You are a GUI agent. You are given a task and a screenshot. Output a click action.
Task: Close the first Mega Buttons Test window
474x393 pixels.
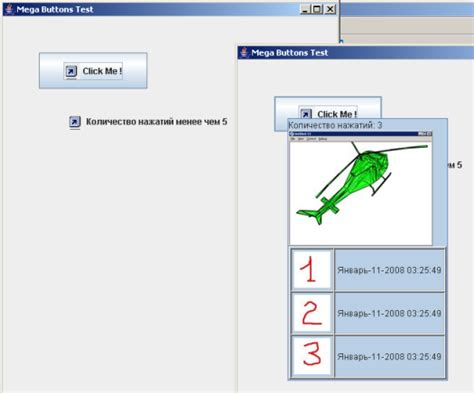click(330, 9)
